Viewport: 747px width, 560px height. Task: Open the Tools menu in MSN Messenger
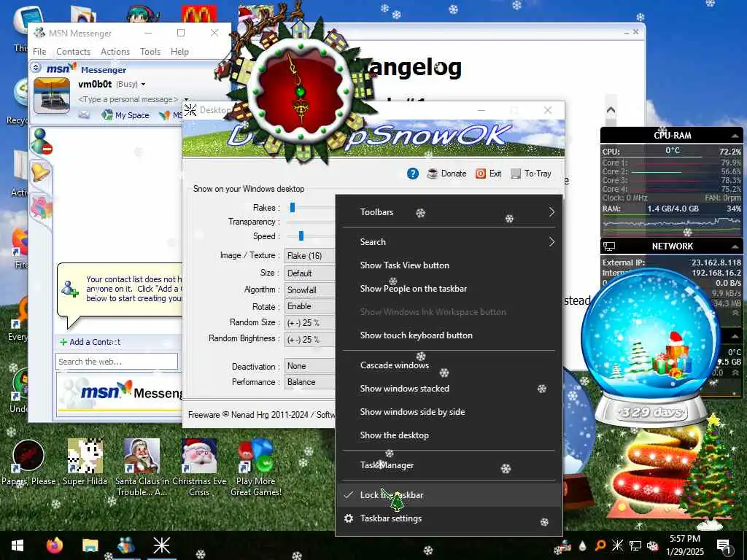tap(150, 52)
